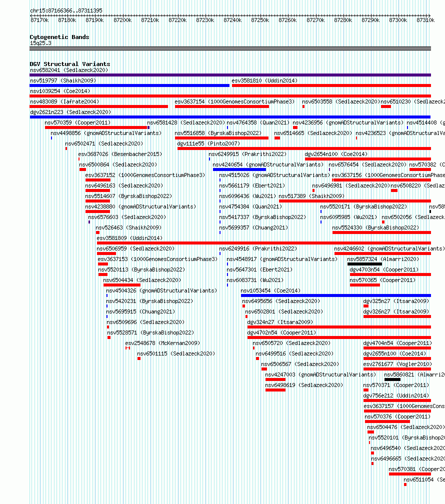Click nsv5520171 (ByrskaBishop2022) label
Screen dimensions: 445x504
[363, 206]
